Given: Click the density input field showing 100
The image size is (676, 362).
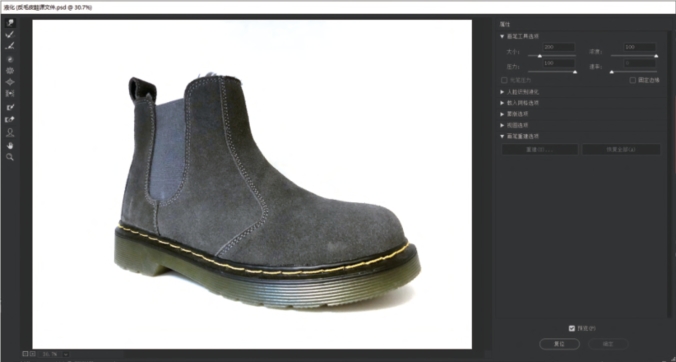Looking at the screenshot, I should [640, 47].
